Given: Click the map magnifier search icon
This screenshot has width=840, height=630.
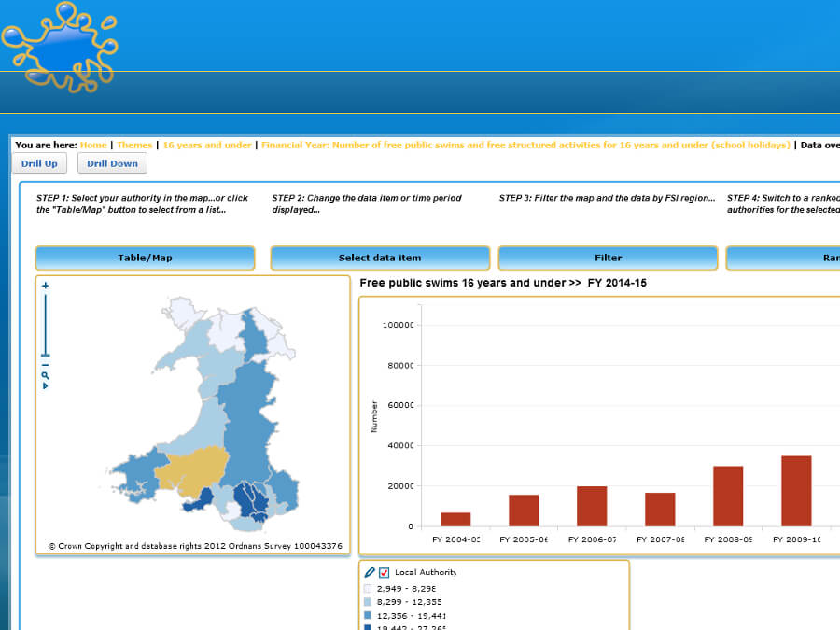Looking at the screenshot, I should 46,375.
